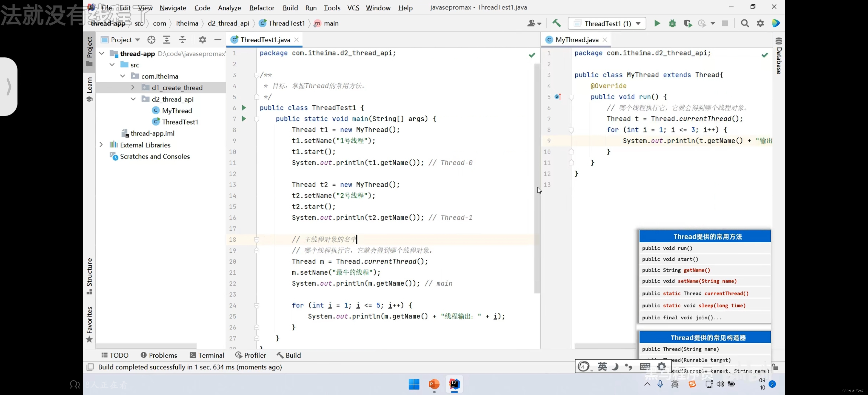Open dropdown arrow next to profiler icon
Screen dimensions: 868x395
tap(713, 23)
